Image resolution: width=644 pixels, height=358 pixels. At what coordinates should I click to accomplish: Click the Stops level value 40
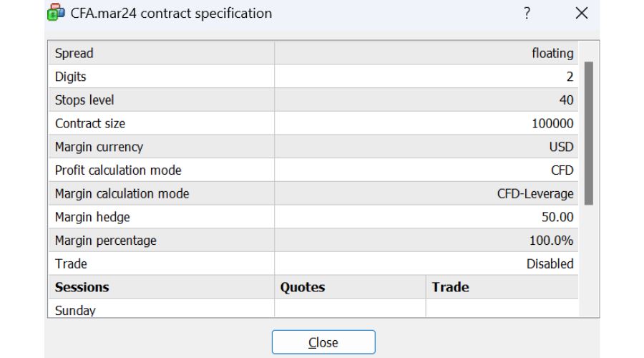(x=566, y=100)
